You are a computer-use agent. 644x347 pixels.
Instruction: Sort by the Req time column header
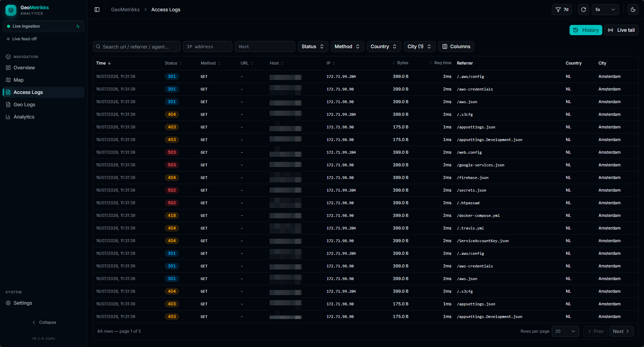tap(440, 63)
